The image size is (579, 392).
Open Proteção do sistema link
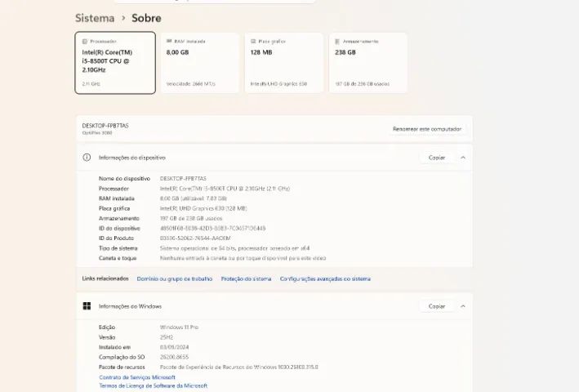[x=247, y=279]
